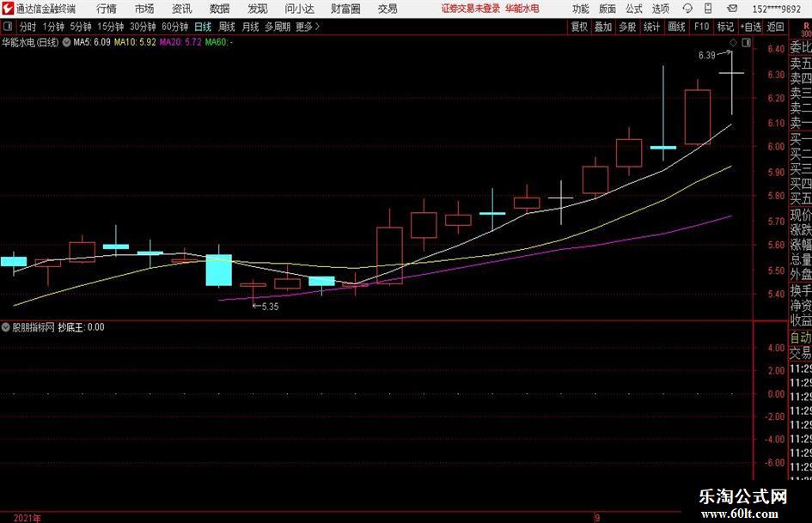Click 证券交易未登录 login link
Viewport: 812px width, 523px height.
[x=470, y=9]
